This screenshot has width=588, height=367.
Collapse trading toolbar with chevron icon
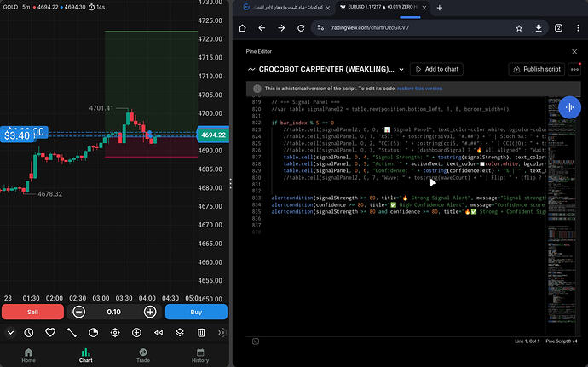[10, 332]
